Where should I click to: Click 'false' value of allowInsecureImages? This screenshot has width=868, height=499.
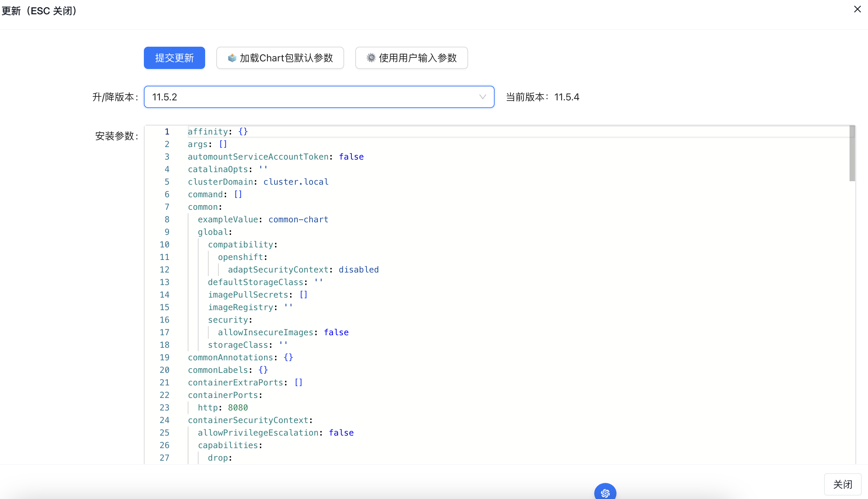pos(336,332)
